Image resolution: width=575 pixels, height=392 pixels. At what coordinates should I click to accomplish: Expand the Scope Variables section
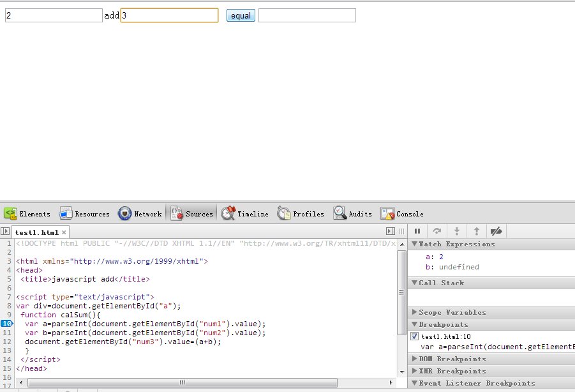[x=414, y=312]
